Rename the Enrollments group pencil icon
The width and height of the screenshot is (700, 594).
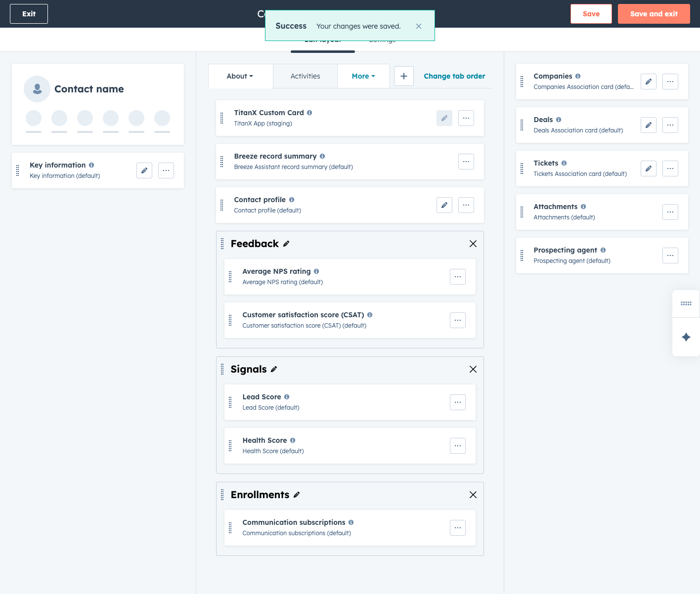pos(297,495)
